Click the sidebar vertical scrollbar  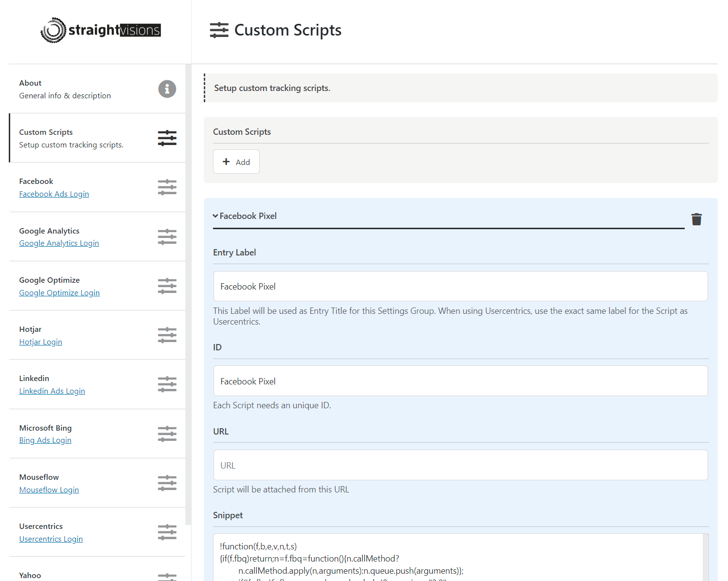(x=188, y=292)
